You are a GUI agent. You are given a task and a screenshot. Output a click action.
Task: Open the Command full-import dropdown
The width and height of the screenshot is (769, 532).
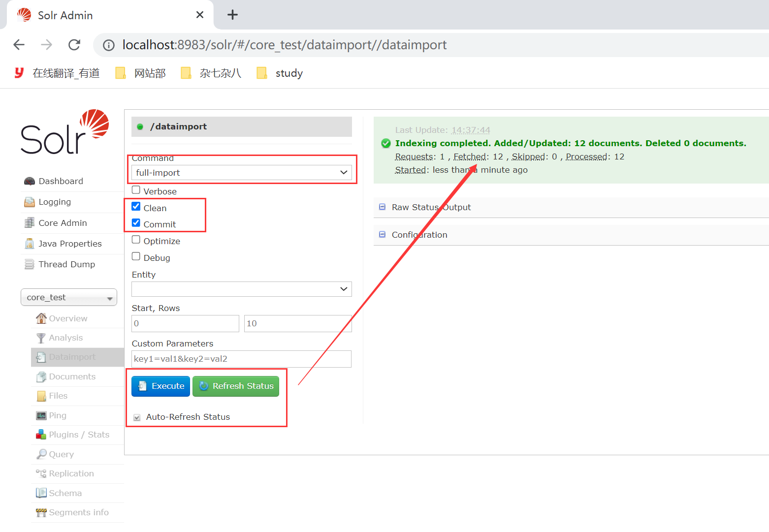[242, 173]
